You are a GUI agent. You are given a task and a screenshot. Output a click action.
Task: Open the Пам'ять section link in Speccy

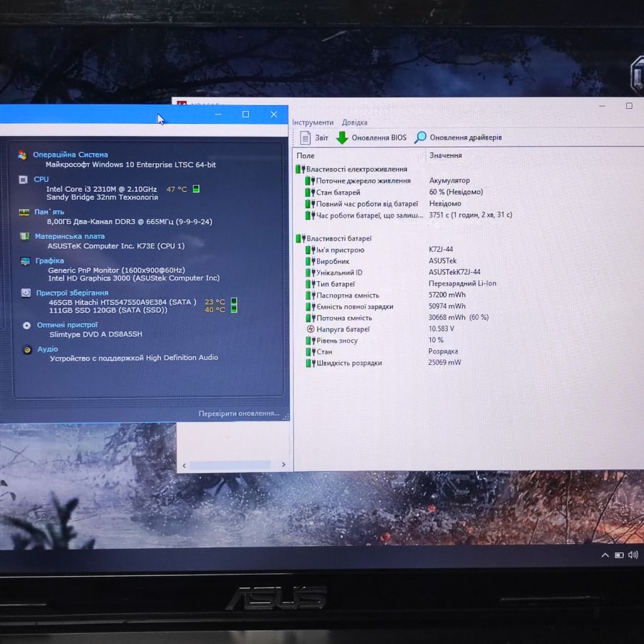pyautogui.click(x=49, y=212)
